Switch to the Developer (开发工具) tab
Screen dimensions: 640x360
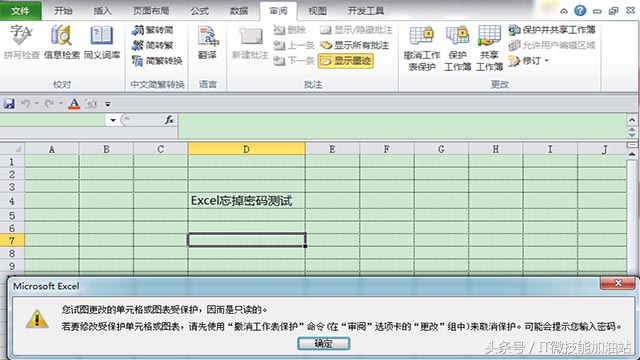pyautogui.click(x=366, y=11)
